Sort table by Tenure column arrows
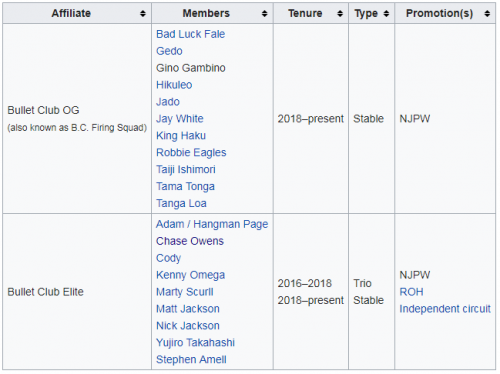 point(340,14)
